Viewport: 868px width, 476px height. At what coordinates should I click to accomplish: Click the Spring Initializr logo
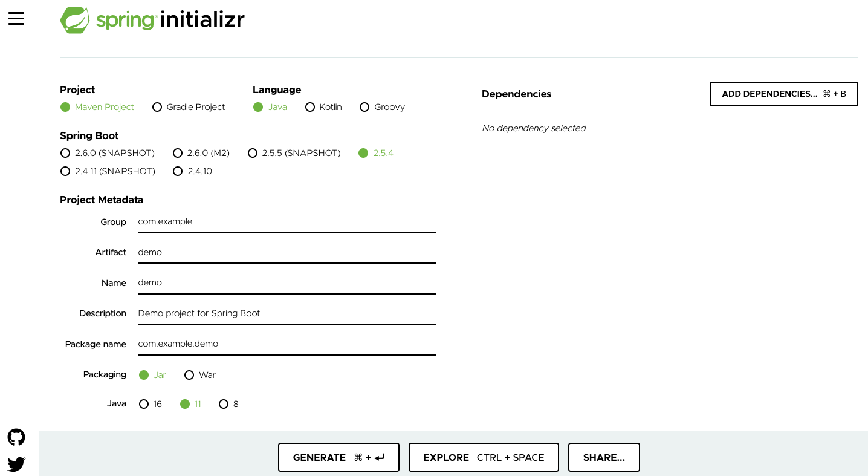click(x=152, y=20)
